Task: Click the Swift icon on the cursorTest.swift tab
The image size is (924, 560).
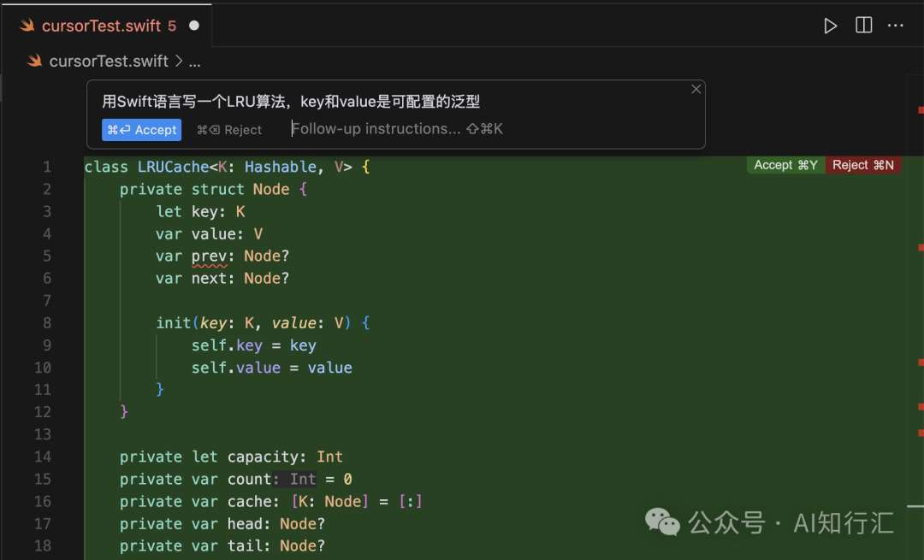Action: 27,26
